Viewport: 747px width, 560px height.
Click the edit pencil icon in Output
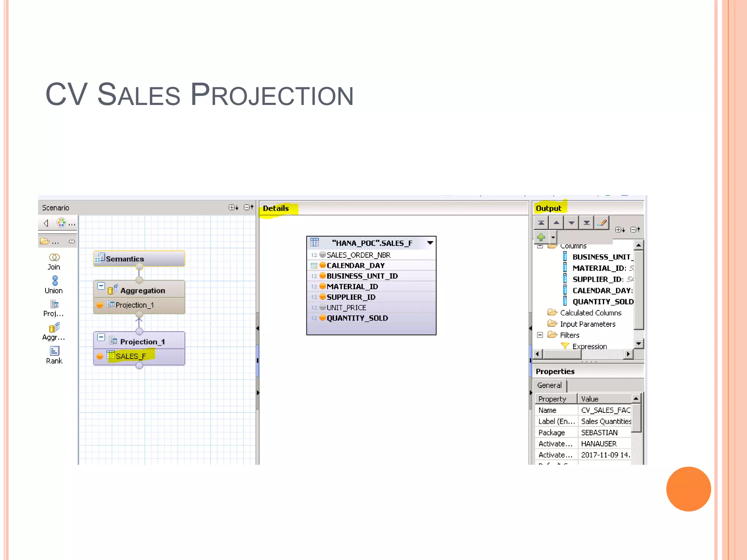(601, 223)
